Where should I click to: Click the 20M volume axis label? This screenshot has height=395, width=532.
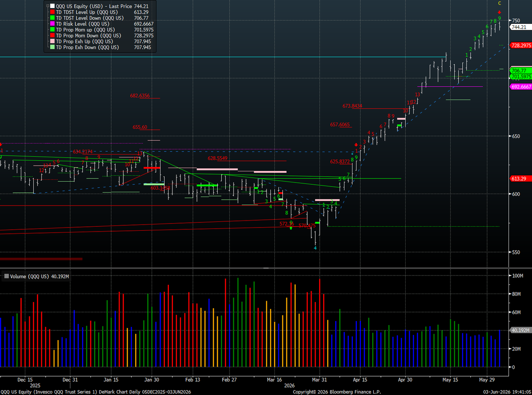click(x=516, y=349)
